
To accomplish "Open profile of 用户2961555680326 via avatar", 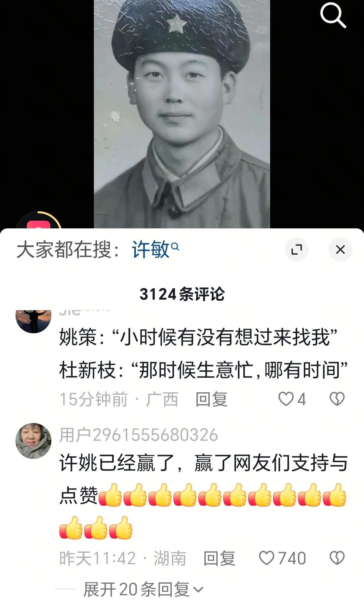I will (33, 440).
